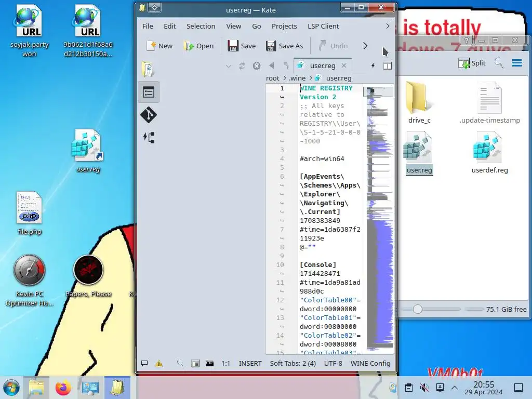Open the symbol outline sidebar icon

tap(149, 137)
